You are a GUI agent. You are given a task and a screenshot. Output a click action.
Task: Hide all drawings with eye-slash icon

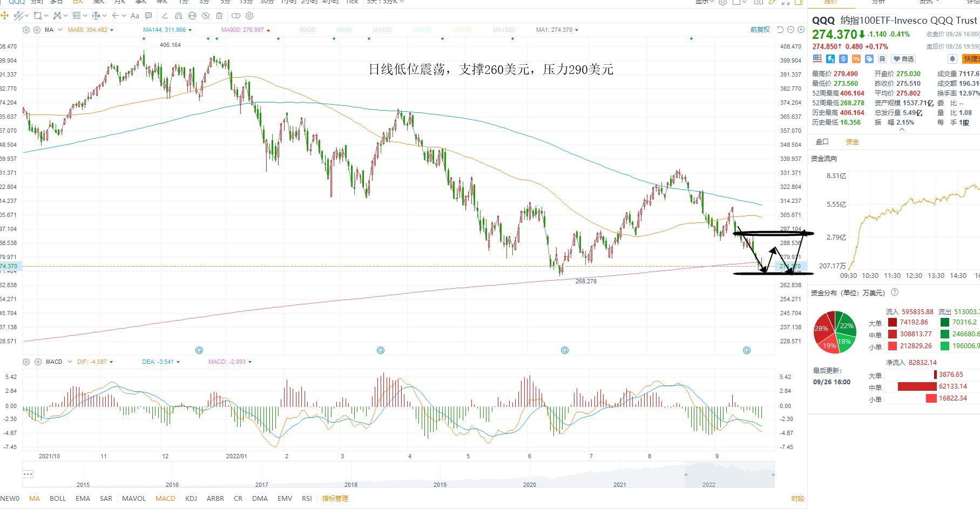pos(206,16)
